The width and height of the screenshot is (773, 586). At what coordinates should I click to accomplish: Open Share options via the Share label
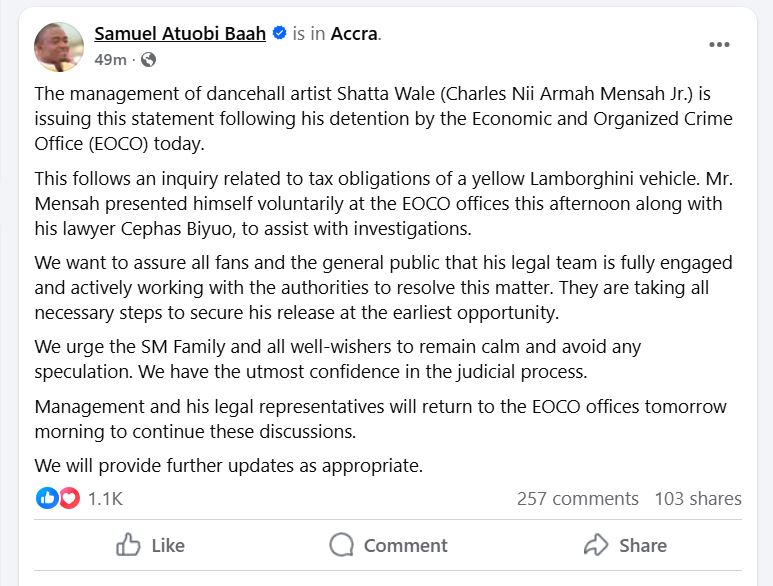tap(643, 545)
